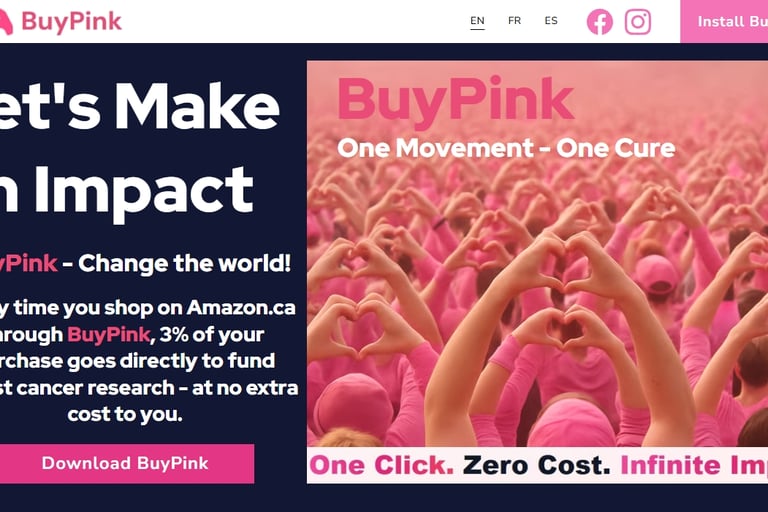Click the "Zero Cost." banner text
The width and height of the screenshot is (768, 512).
537,465
